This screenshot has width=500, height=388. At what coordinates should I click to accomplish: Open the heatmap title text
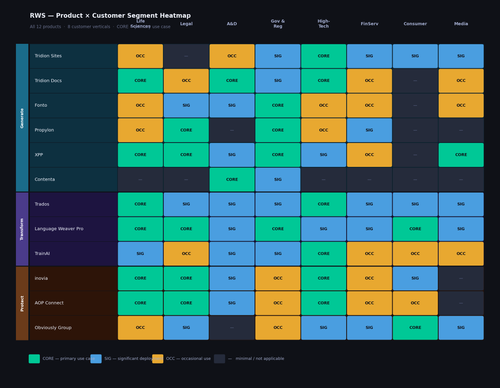click(x=110, y=16)
